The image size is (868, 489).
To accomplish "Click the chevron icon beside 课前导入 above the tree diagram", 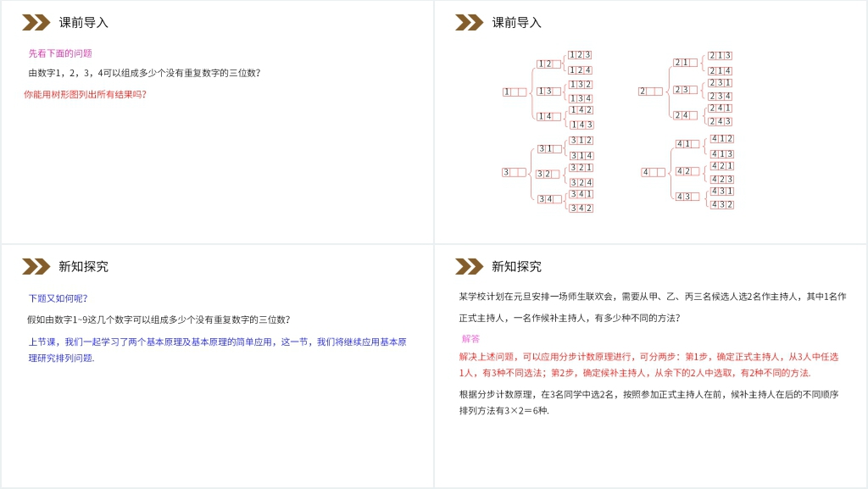I will (469, 23).
